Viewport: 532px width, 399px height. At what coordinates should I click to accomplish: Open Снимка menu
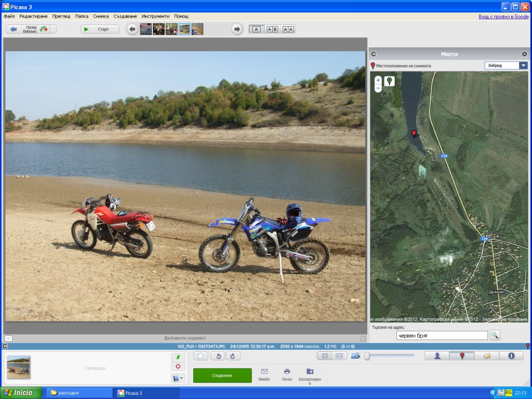coord(101,16)
